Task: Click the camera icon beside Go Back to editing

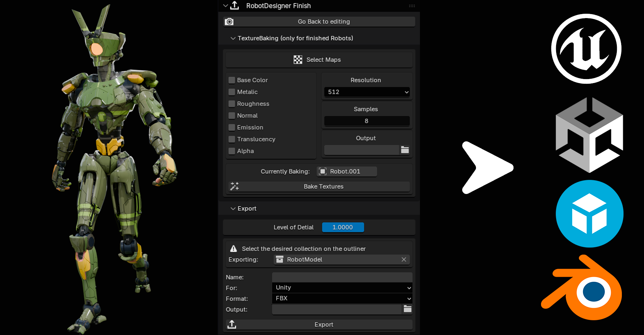Action: 229,22
